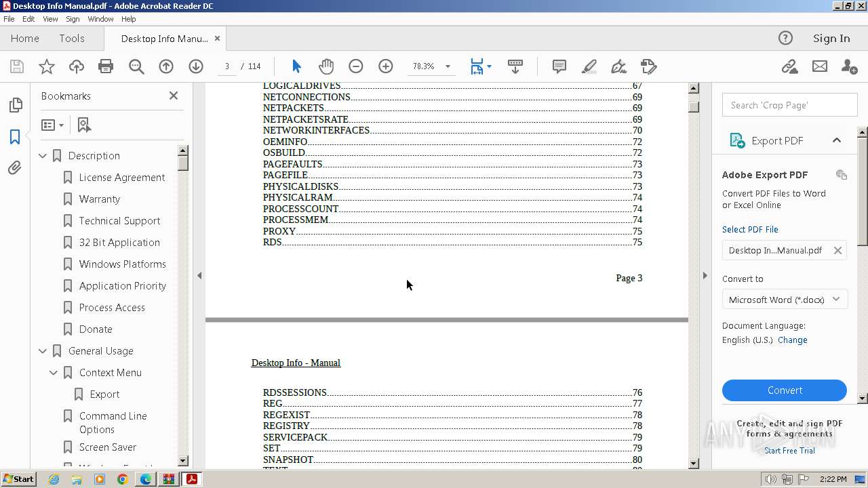
Task: Open the Window menu
Action: coord(100,19)
